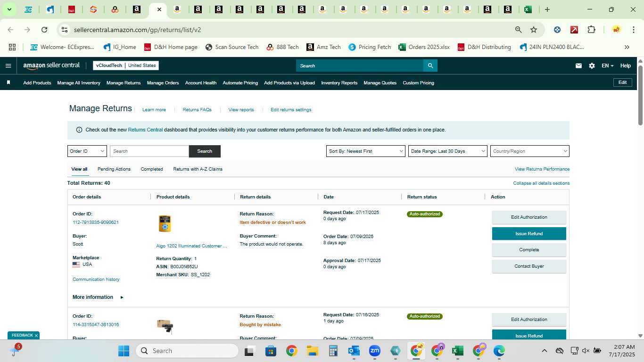This screenshot has height=362, width=644.
Task: Open Manage All Inventory menu item
Action: (79, 82)
